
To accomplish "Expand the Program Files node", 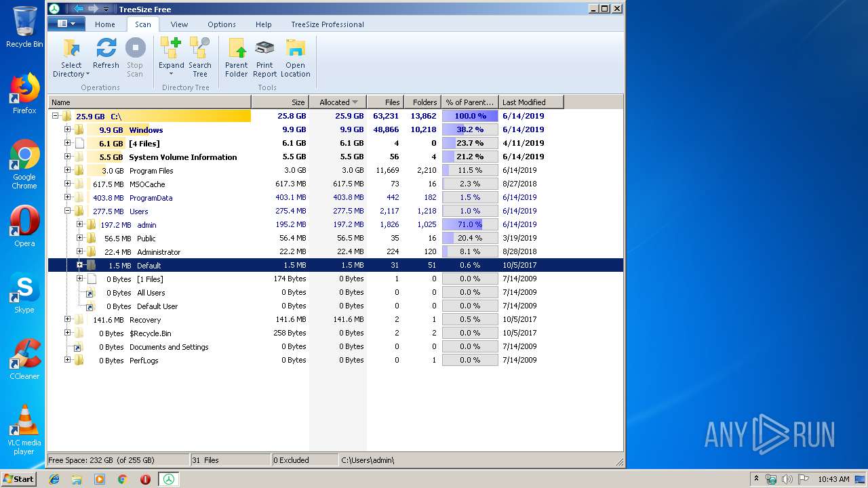I will click(67, 170).
